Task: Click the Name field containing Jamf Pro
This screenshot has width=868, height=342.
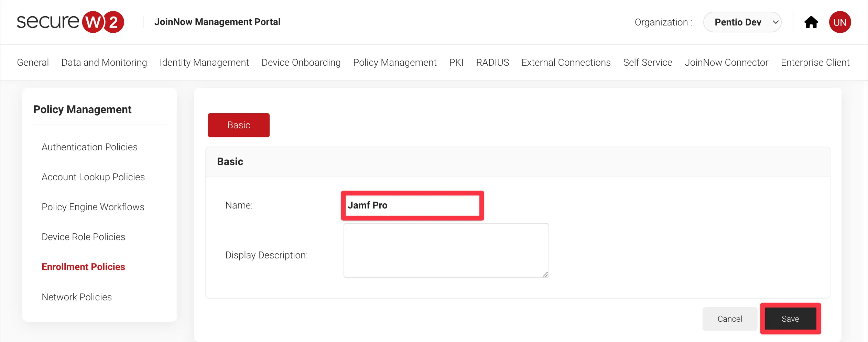Action: 412,205
